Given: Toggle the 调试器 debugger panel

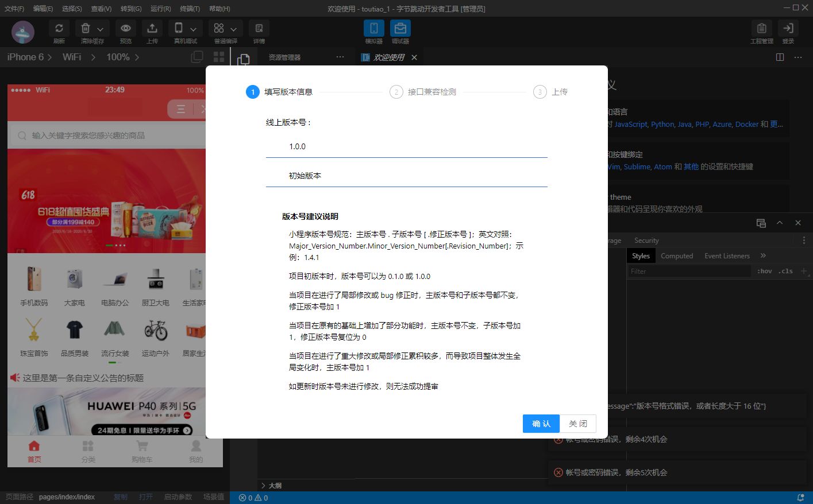Looking at the screenshot, I should click(x=400, y=29).
